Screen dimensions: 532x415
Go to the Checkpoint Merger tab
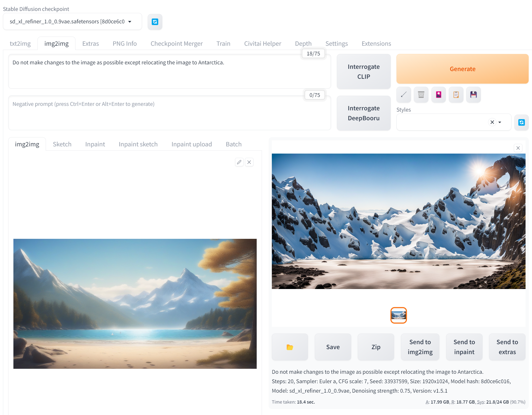177,43
